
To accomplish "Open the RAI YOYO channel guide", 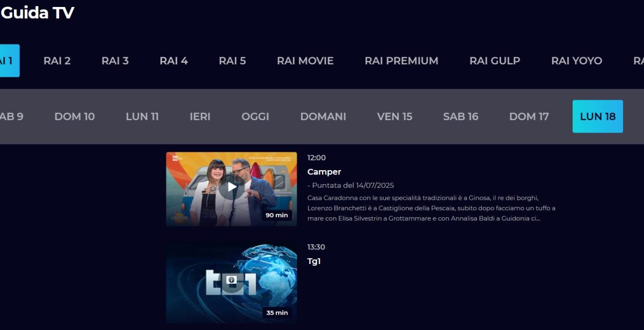I will (x=577, y=61).
